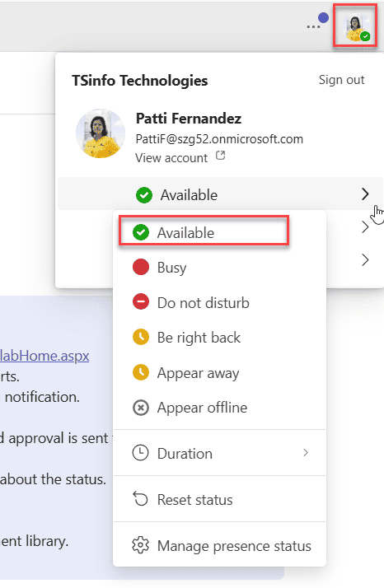The height and width of the screenshot is (588, 384).
Task: Click the Be right back clock icon
Action: [x=141, y=337]
